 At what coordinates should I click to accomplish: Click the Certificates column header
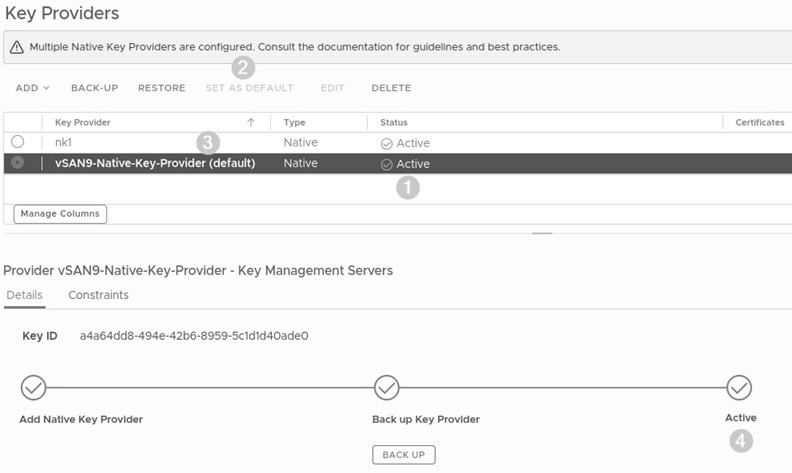point(760,122)
